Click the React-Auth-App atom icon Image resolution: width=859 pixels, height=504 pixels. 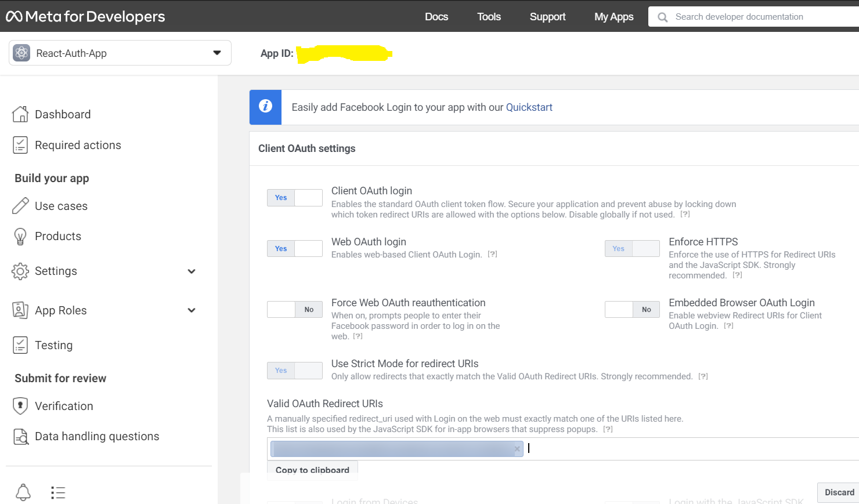(x=21, y=53)
